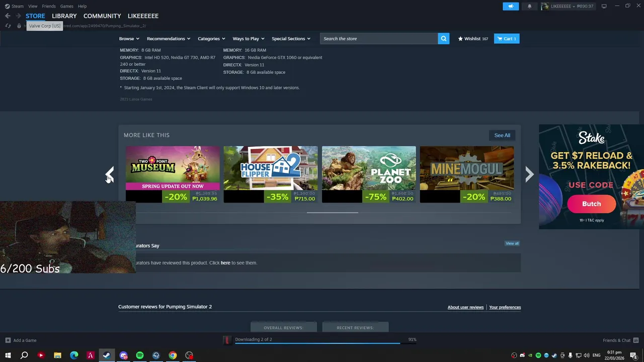Screen dimensions: 644x362
Task: Switch to the LIBRARY tab
Action: point(64,16)
